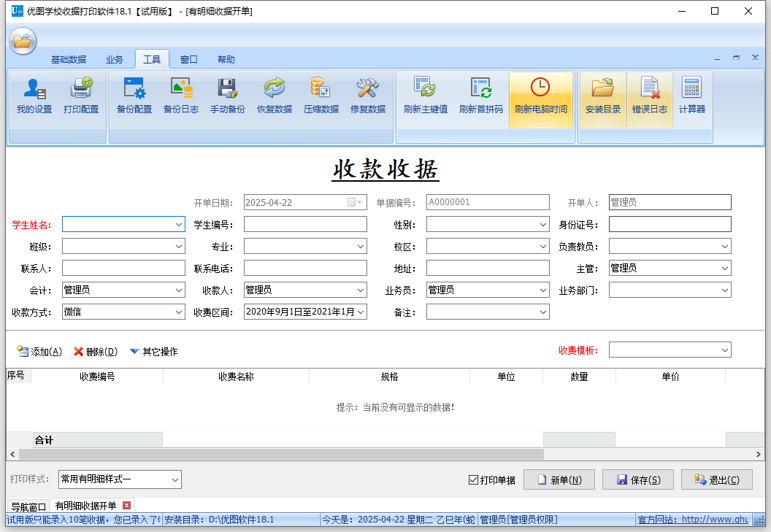Click the 联系电话 input field
771x532 pixels.
pos(305,269)
